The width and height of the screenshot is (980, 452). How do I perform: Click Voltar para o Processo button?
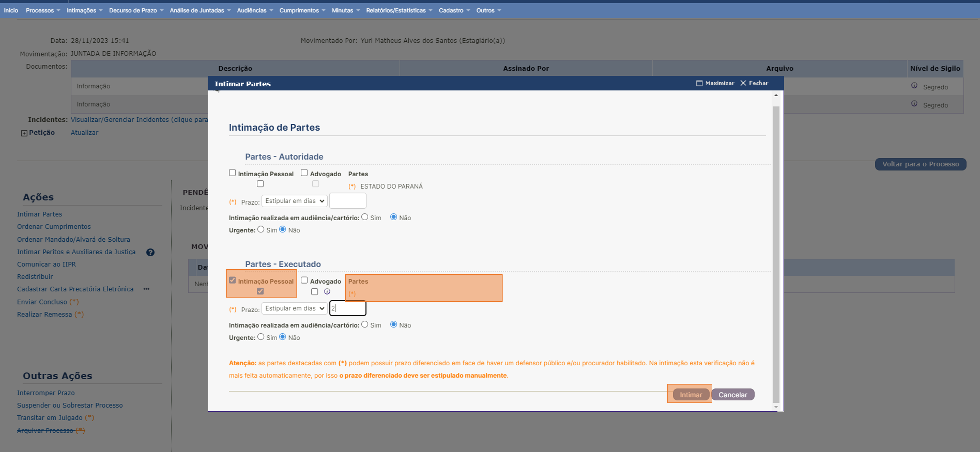(x=921, y=164)
